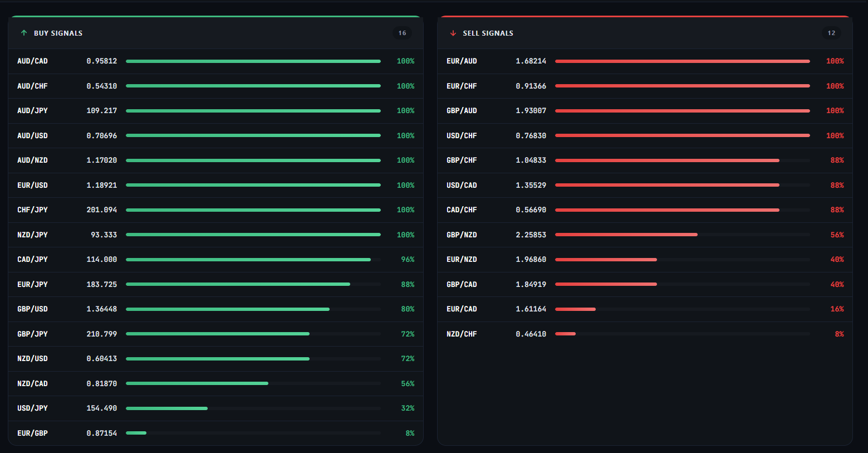This screenshot has width=868, height=453.
Task: Choose the NZD/CAD pair label
Action: [32, 383]
